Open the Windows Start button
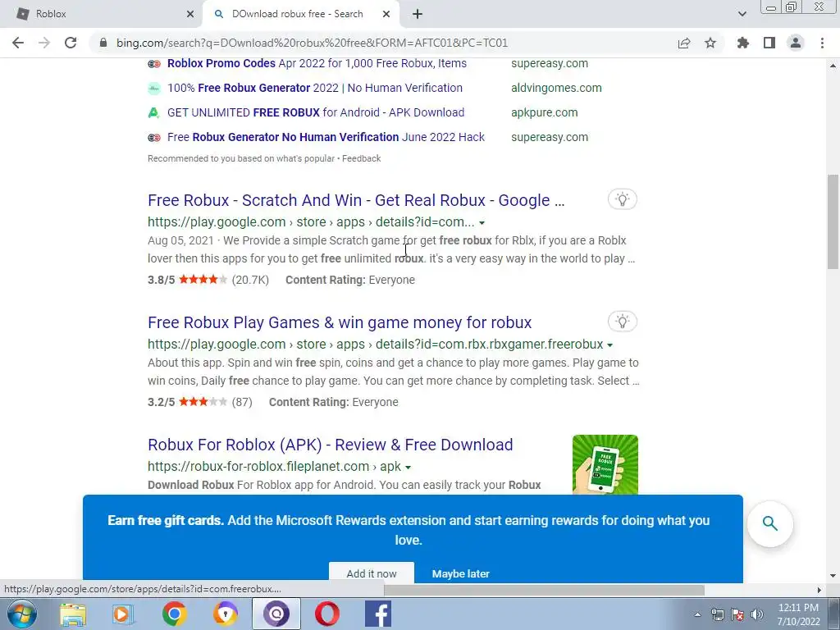Image resolution: width=840 pixels, height=630 pixels. (22, 614)
